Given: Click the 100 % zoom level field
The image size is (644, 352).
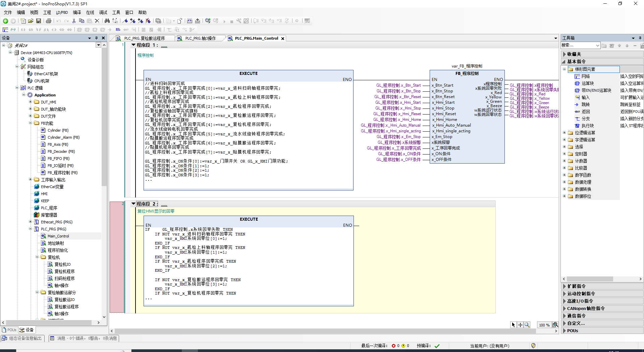Looking at the screenshot, I should pyautogui.click(x=544, y=325).
